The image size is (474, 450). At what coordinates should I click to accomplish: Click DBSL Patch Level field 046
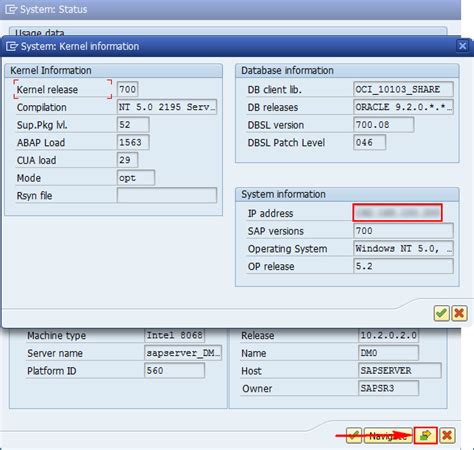[369, 142]
